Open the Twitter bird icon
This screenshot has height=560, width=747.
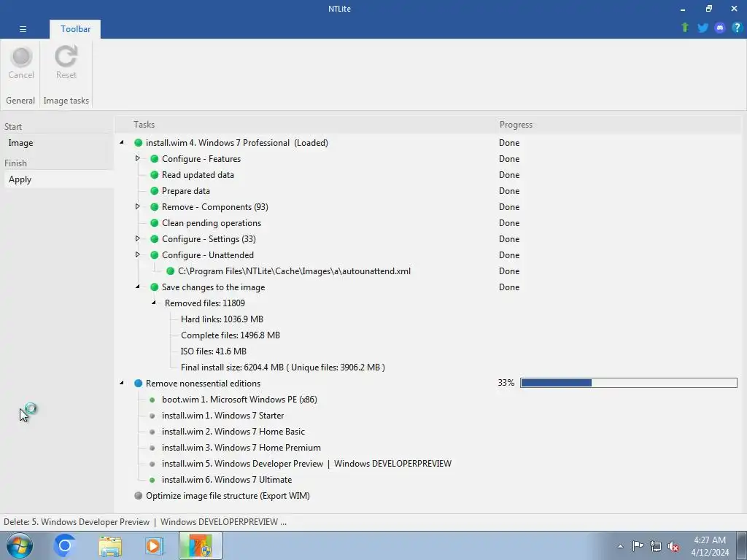point(703,28)
